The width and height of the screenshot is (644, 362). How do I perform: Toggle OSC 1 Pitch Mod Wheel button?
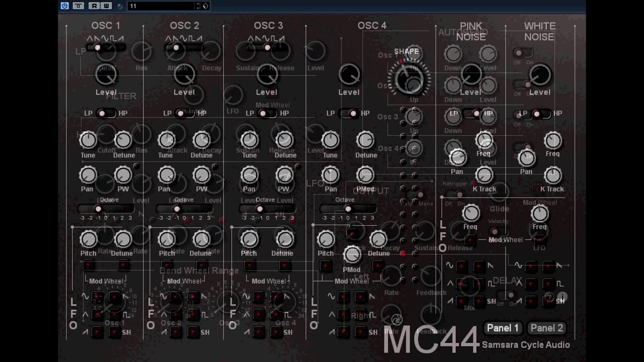89,265
